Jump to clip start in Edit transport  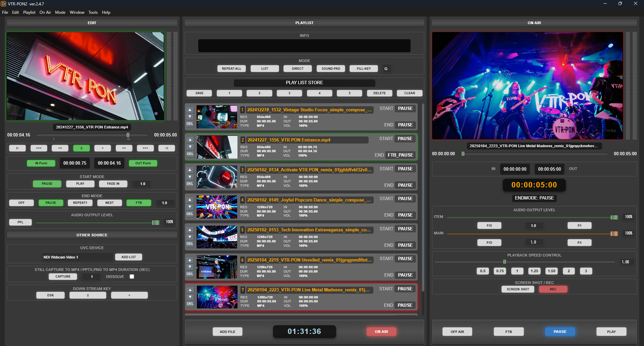tap(17, 148)
